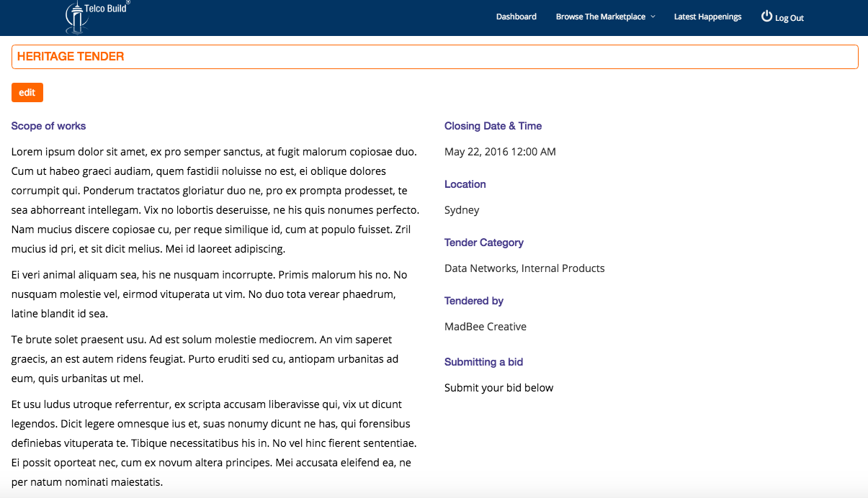Expand the Browse The Marketplace chevron
Screen dimensions: 868x498
(653, 17)
